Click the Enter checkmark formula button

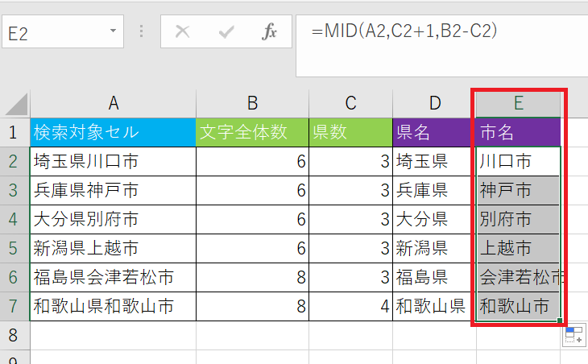(226, 31)
